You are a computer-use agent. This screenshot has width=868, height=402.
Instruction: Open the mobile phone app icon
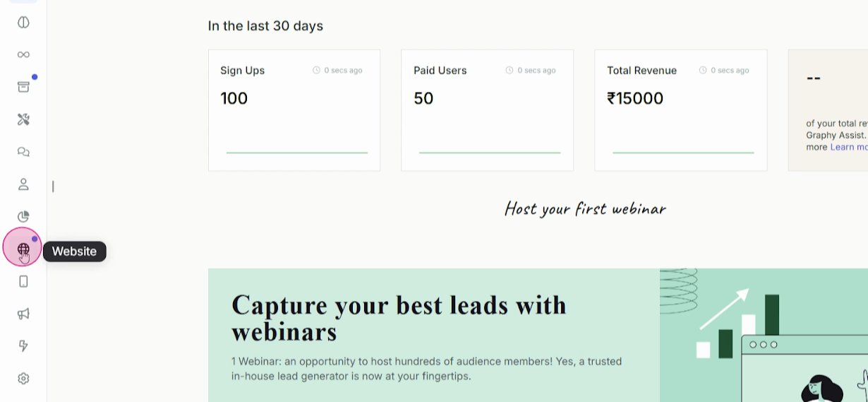click(23, 282)
